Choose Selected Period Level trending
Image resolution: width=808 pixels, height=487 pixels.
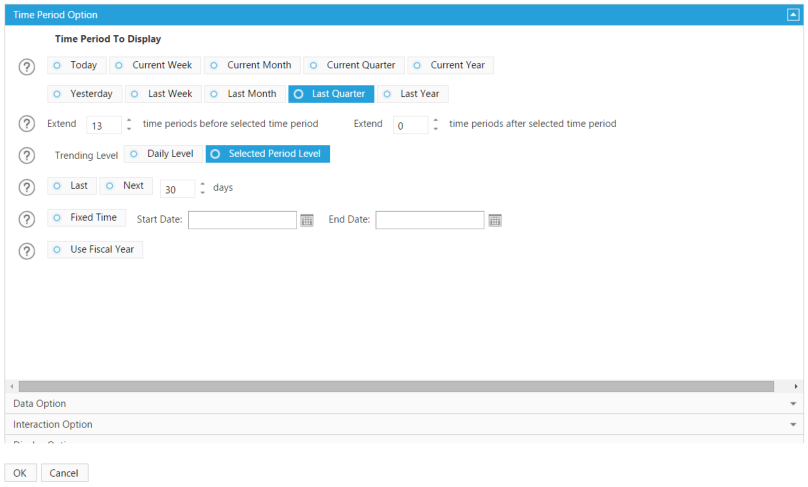267,154
